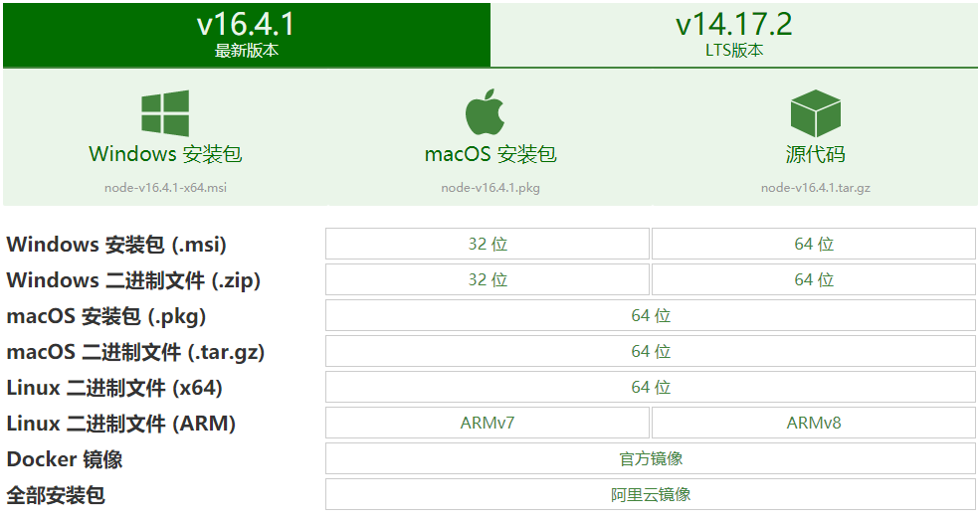Download node-v16.4.1-x64.msi file link
This screenshot has height=520, width=980.
click(165, 187)
